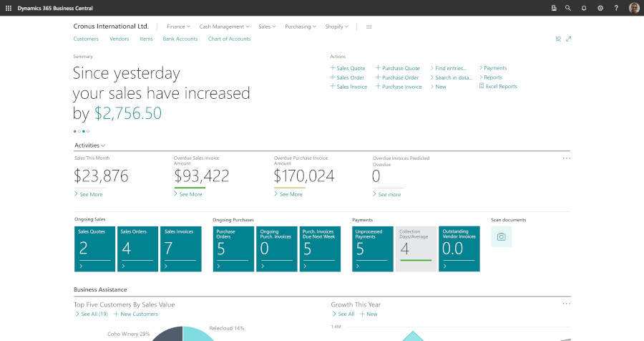Create a new Purchase Quote
The height and width of the screenshot is (341, 644).
click(398, 68)
